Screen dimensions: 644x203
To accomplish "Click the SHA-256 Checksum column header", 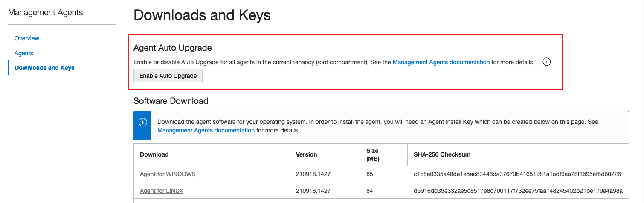I will tap(442, 154).
